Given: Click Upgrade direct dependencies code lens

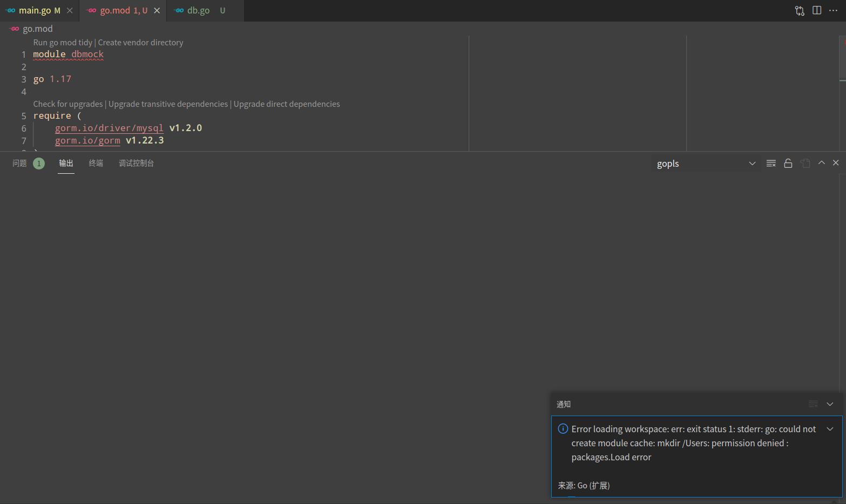Looking at the screenshot, I should tap(287, 104).
